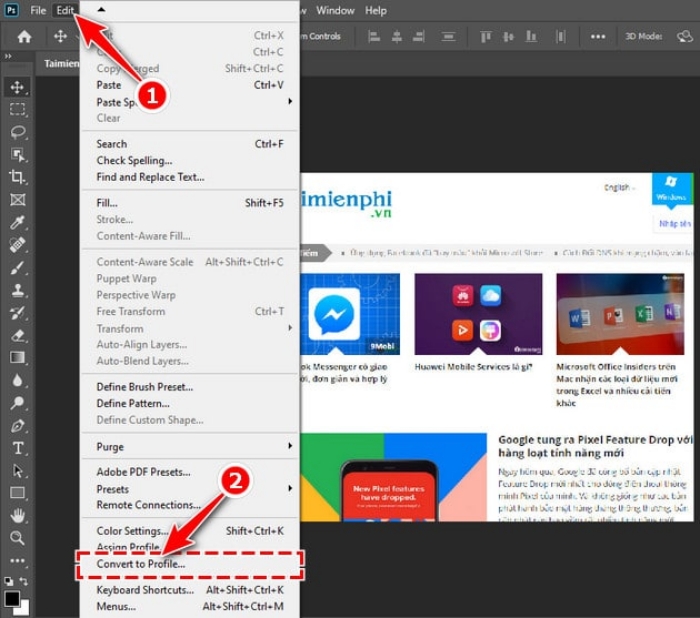Choose Convert to Profile menu item
The width and height of the screenshot is (700, 618).
[190, 564]
